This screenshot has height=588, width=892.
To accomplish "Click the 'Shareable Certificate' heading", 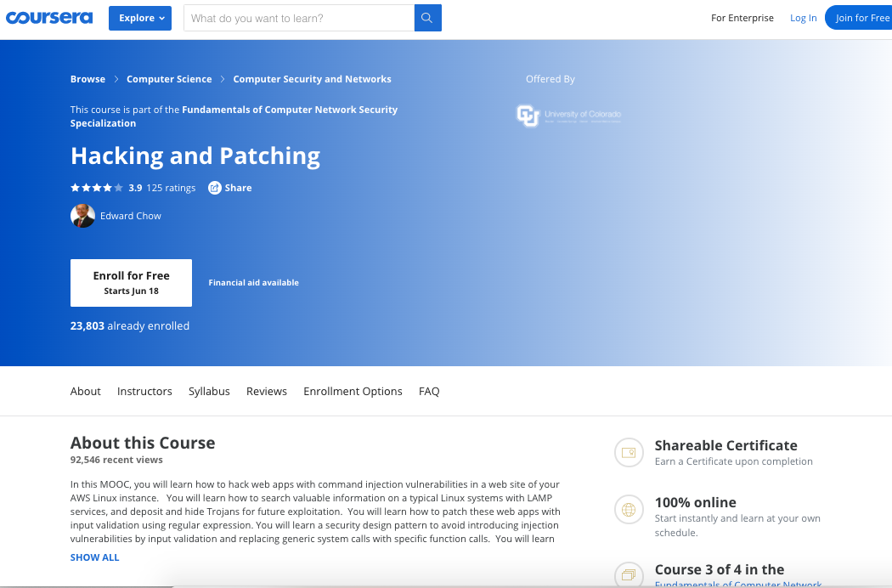I will tap(725, 446).
